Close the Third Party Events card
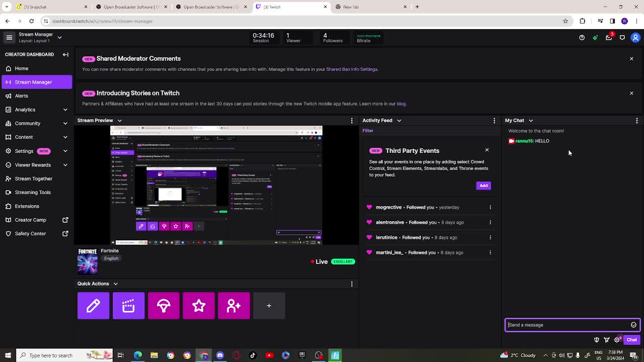 click(487, 150)
